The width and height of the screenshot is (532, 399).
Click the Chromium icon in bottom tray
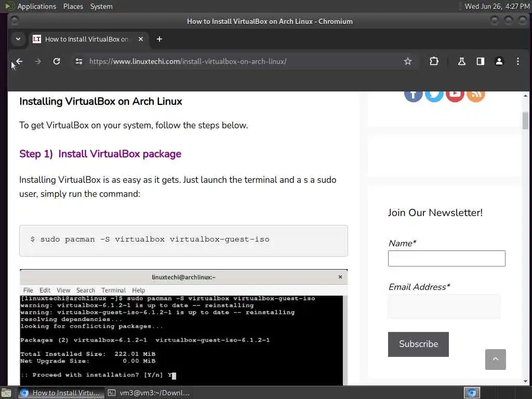coord(472,393)
